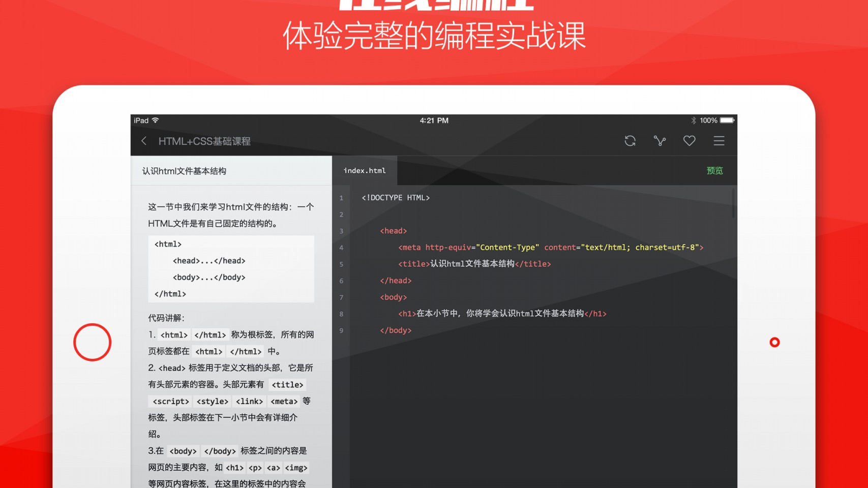The width and height of the screenshot is (868, 488).
Task: Select the index.html file tab
Action: point(365,171)
